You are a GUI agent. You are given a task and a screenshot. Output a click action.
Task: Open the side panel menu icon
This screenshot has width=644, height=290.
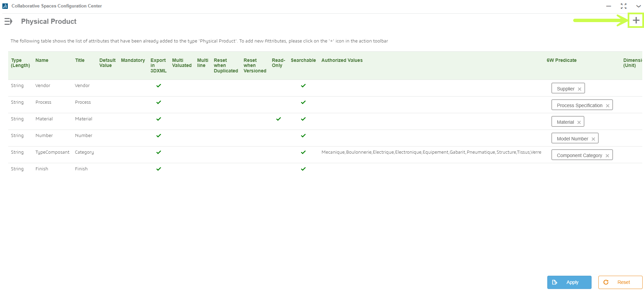pyautogui.click(x=8, y=21)
